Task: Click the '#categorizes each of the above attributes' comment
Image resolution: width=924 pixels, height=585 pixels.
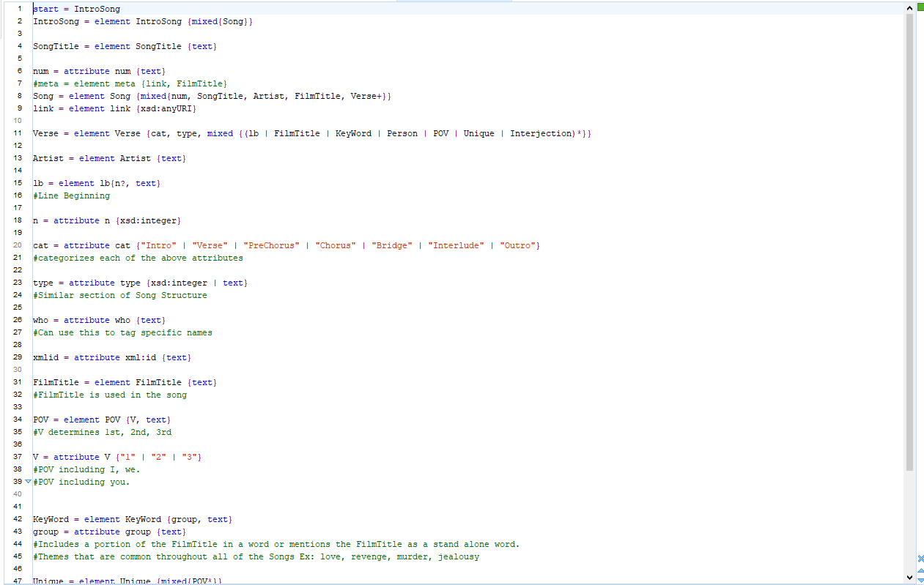Action: [x=138, y=258]
